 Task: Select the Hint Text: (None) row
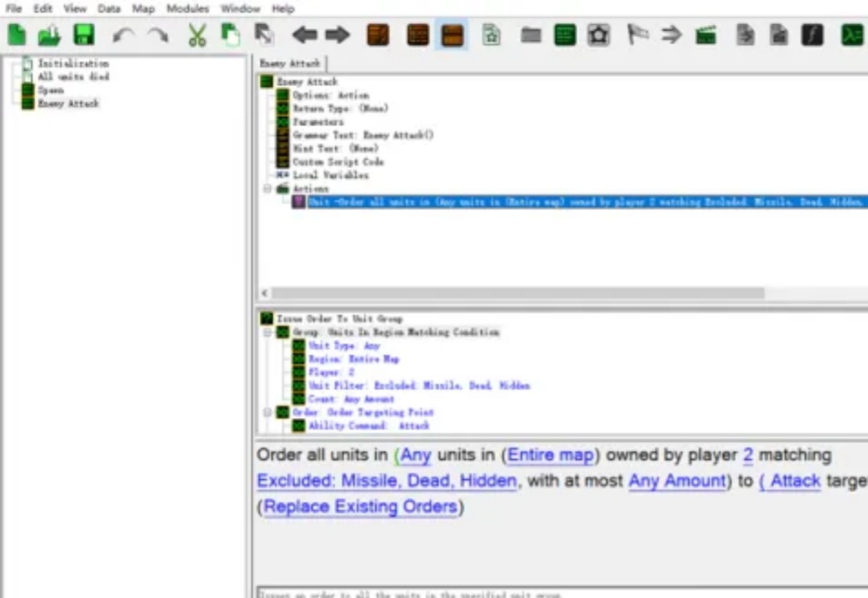pyautogui.click(x=335, y=149)
